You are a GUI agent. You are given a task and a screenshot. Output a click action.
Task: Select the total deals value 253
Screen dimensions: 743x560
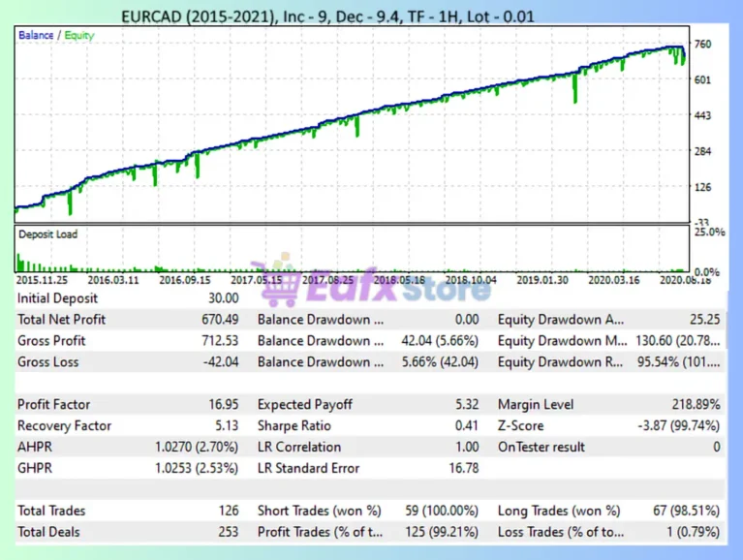[229, 532]
